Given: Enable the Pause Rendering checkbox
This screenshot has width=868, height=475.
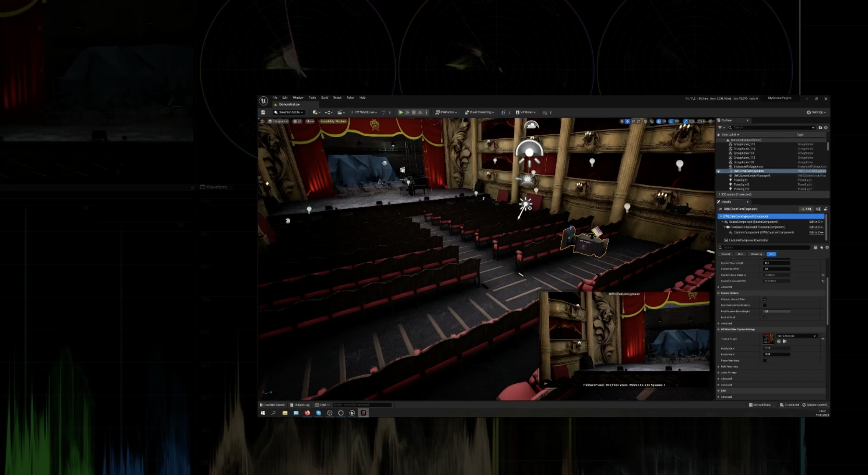Looking at the screenshot, I should click(x=765, y=361).
